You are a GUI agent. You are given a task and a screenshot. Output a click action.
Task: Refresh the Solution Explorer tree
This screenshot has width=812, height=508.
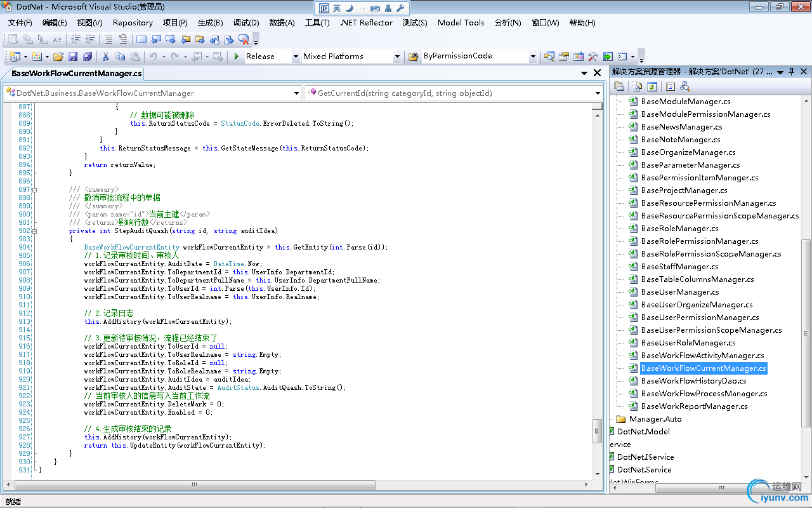(x=652, y=86)
